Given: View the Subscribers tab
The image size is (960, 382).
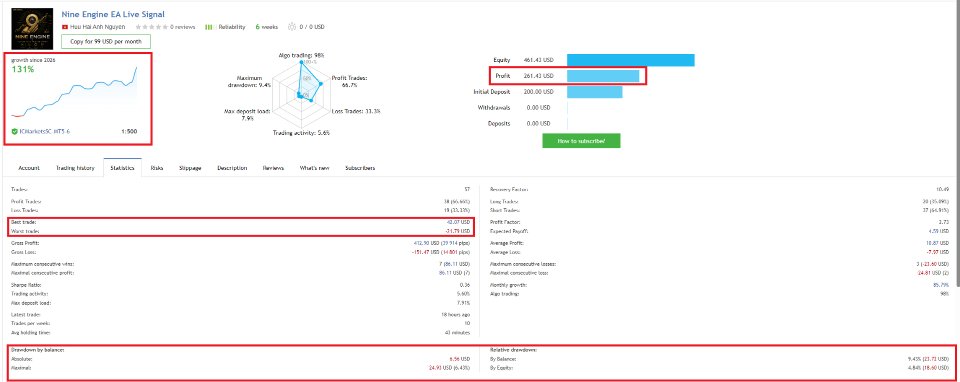Looking at the screenshot, I should coord(360,168).
